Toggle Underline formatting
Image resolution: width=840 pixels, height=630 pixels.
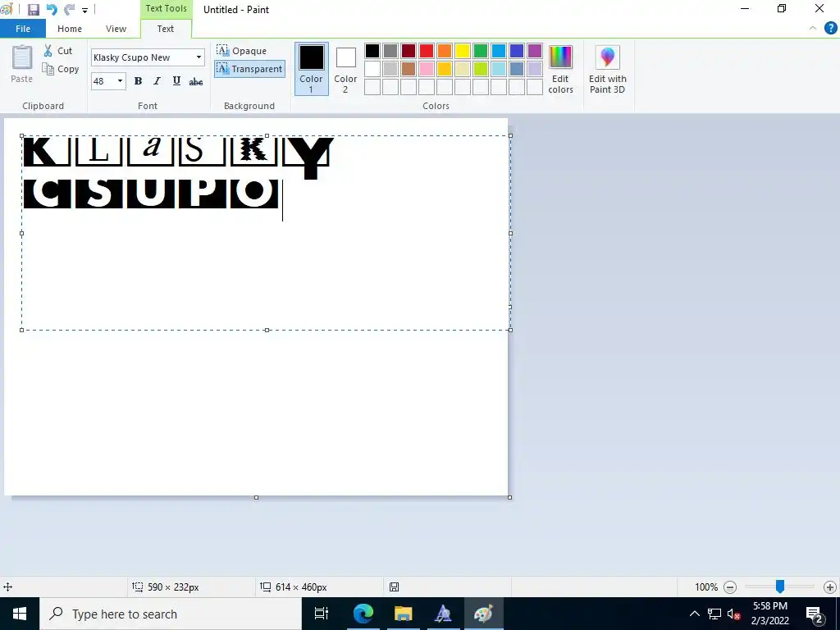176,81
